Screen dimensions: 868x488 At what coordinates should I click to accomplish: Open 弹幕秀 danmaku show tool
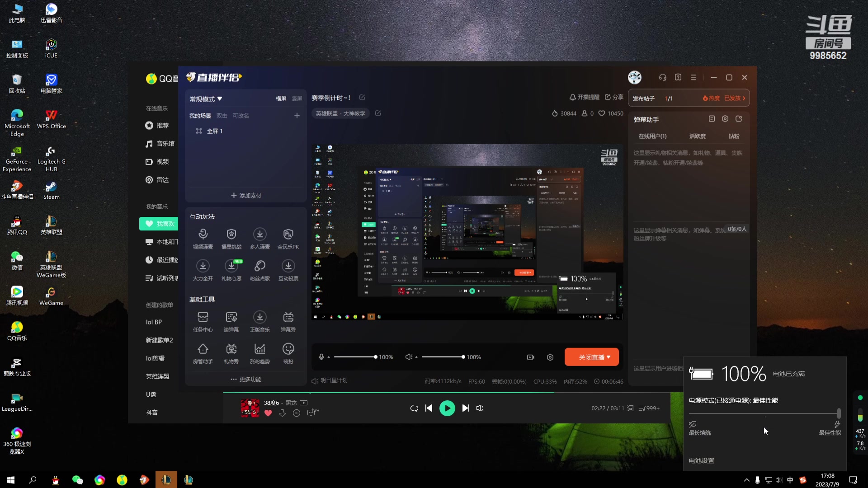[x=288, y=322]
